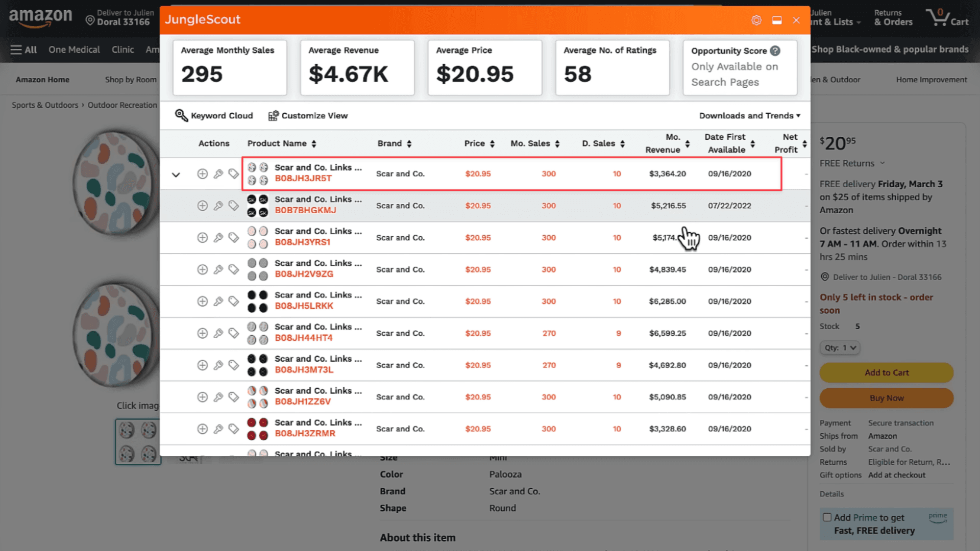
Task: Click Deliver to Julien - Doral 33166 link
Action: tap(887, 277)
